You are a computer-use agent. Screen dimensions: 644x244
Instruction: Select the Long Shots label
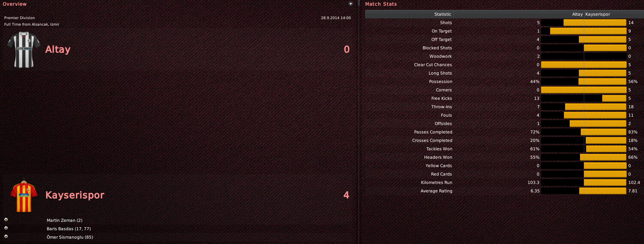[x=440, y=73]
